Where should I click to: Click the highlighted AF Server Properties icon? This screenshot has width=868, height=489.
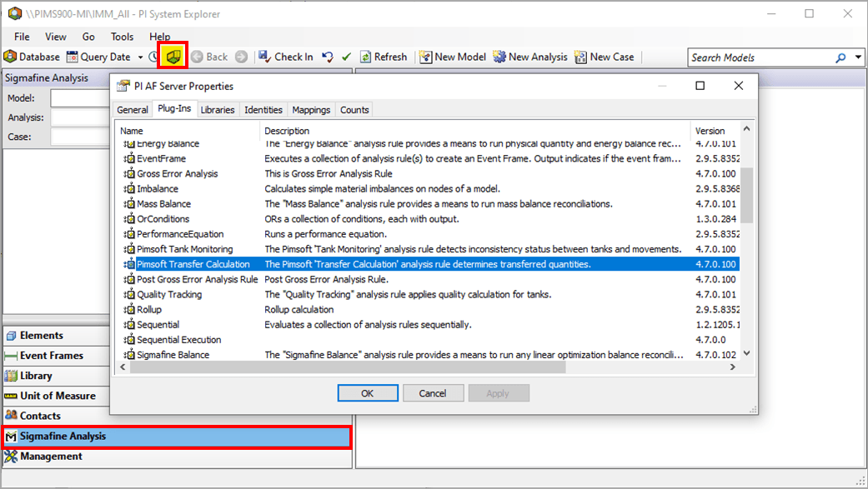(x=173, y=57)
